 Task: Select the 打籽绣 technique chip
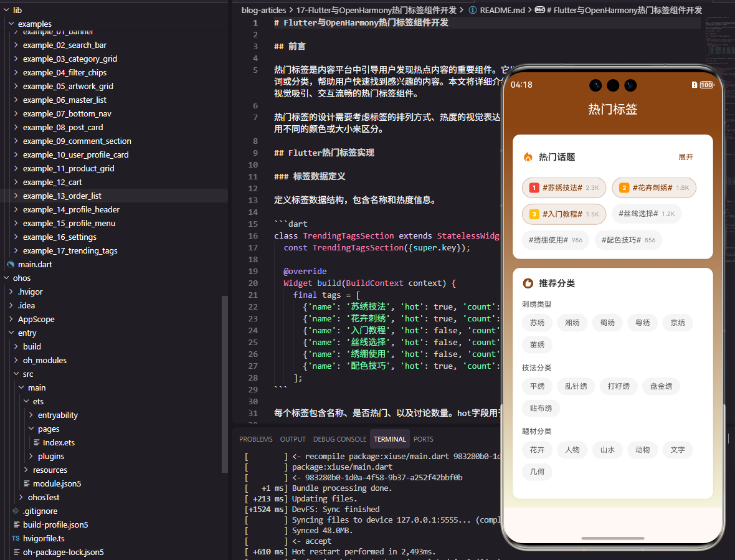619,386
